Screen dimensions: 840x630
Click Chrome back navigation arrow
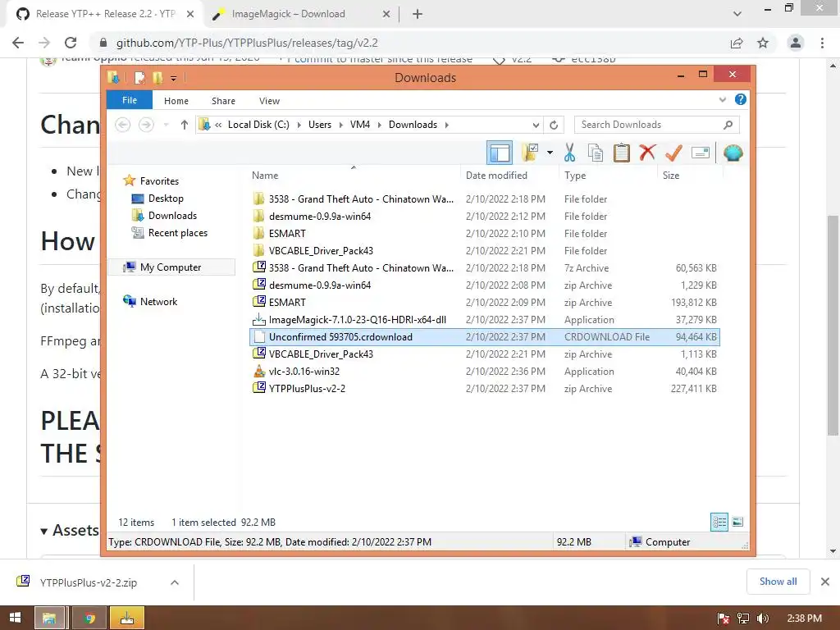pyautogui.click(x=18, y=43)
